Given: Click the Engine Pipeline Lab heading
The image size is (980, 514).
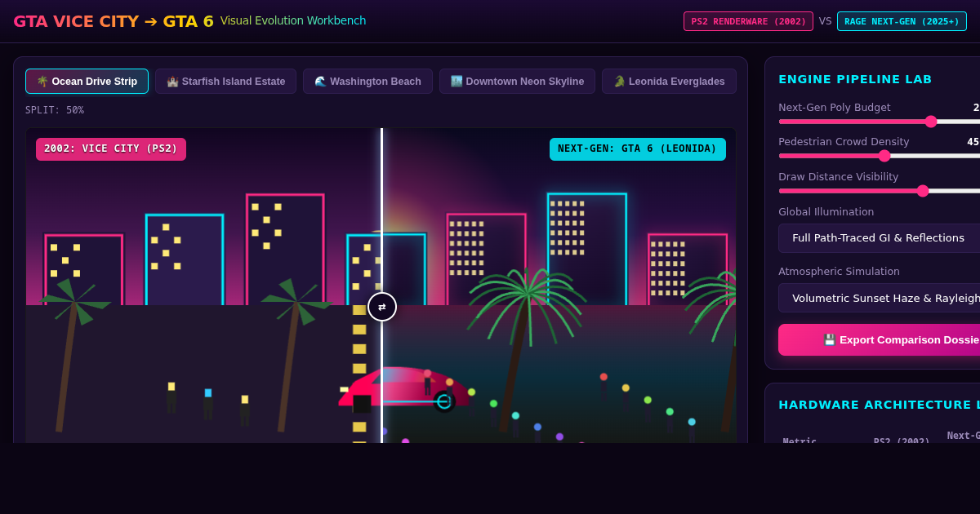Looking at the screenshot, I should click(855, 79).
